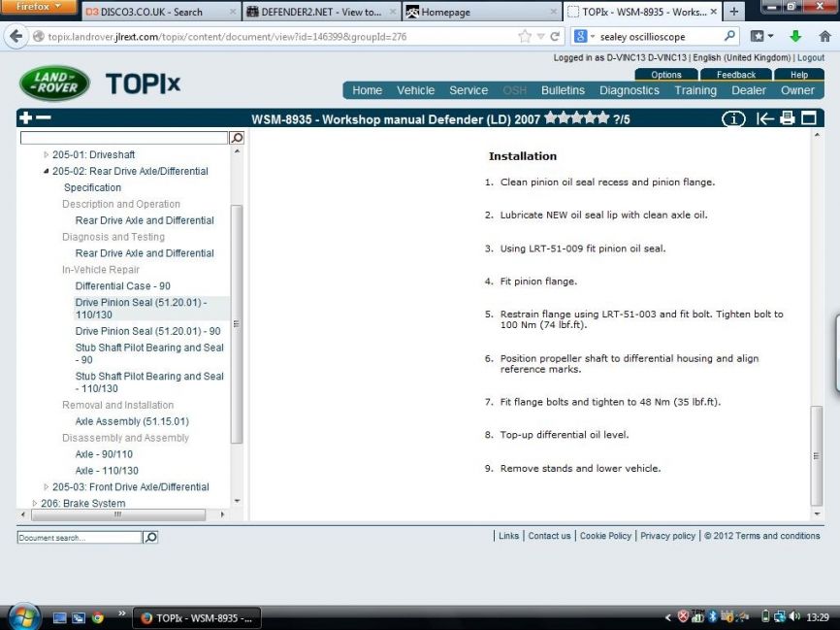Click the document content vertical scrollbar
Image resolution: width=840 pixels, height=630 pixels.
[x=817, y=455]
